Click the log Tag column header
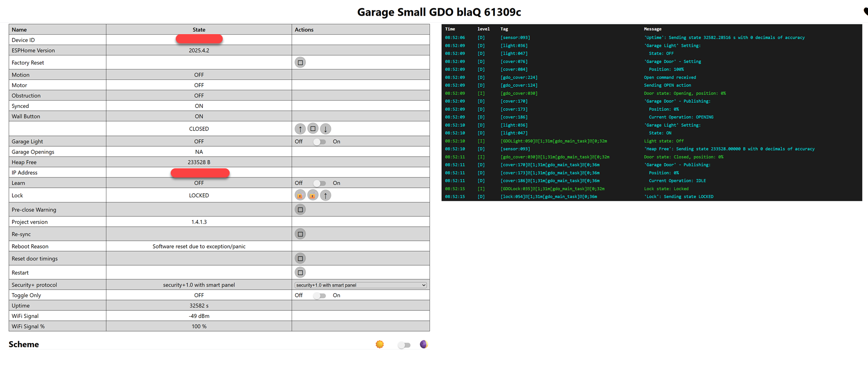Screen dimensions: 868x367 click(504, 29)
